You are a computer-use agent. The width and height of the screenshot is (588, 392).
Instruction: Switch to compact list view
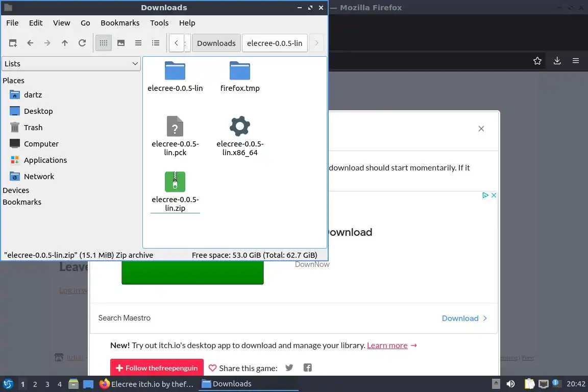pos(138,43)
